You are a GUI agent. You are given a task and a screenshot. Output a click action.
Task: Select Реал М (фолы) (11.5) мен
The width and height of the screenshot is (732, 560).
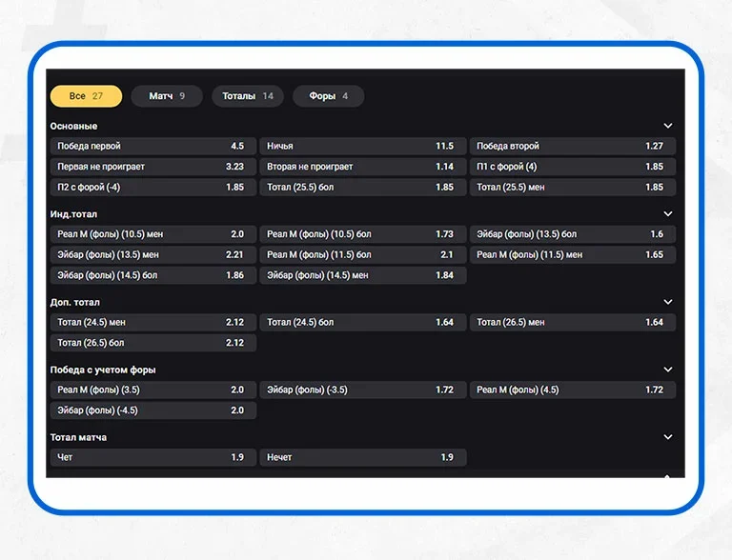click(573, 255)
